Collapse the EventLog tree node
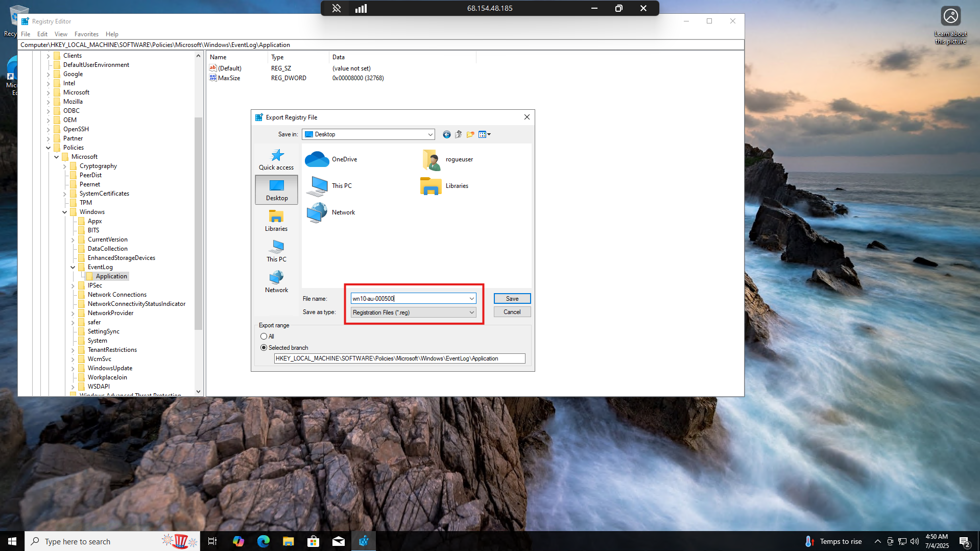Image resolution: width=980 pixels, height=551 pixels. 73,267
